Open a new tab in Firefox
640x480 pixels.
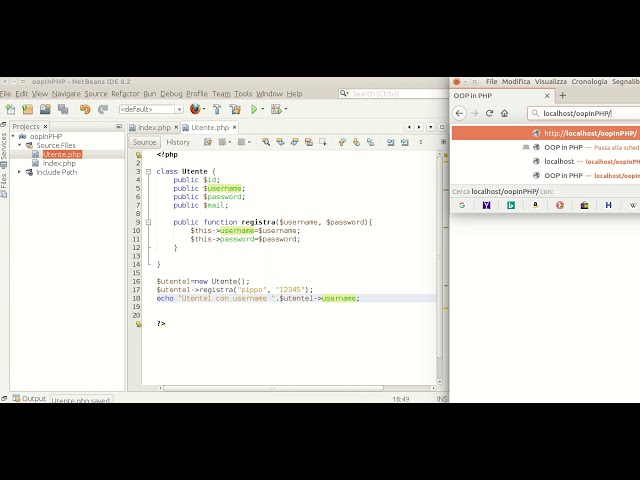pyautogui.click(x=562, y=96)
